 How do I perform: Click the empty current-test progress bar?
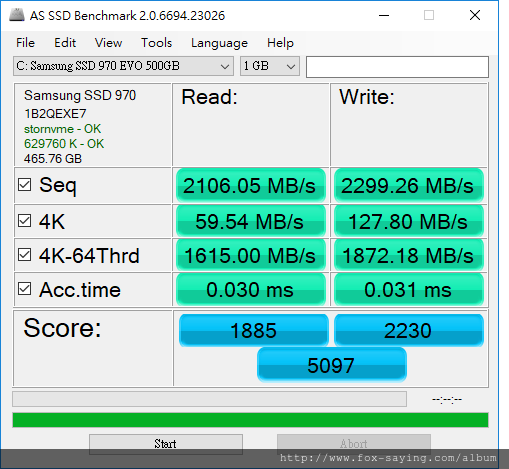(x=209, y=399)
